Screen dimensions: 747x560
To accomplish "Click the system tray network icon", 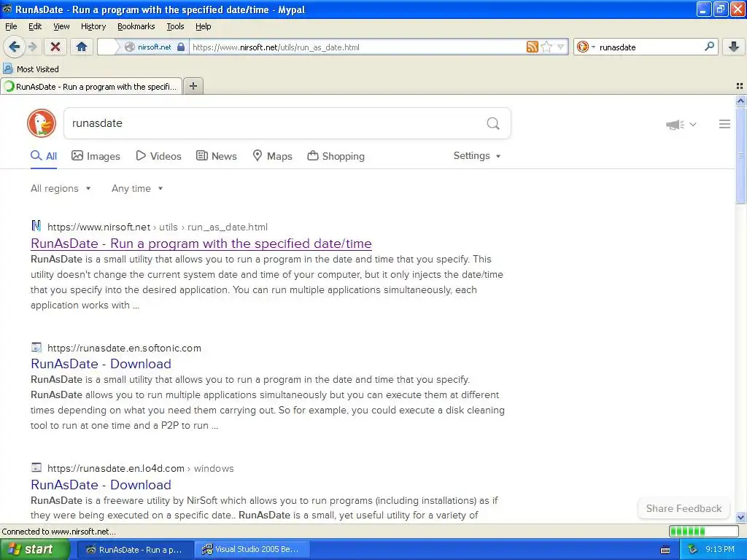I will pyautogui.click(x=693, y=550).
